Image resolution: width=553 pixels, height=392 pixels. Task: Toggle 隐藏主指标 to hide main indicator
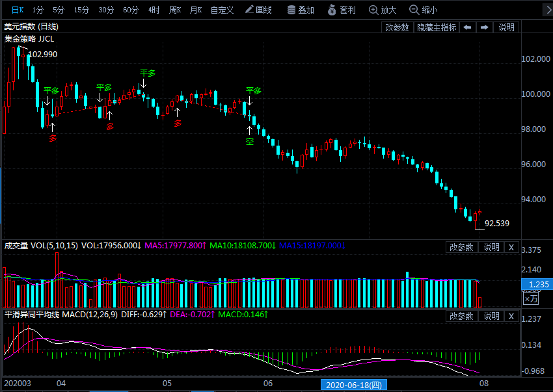coord(437,27)
